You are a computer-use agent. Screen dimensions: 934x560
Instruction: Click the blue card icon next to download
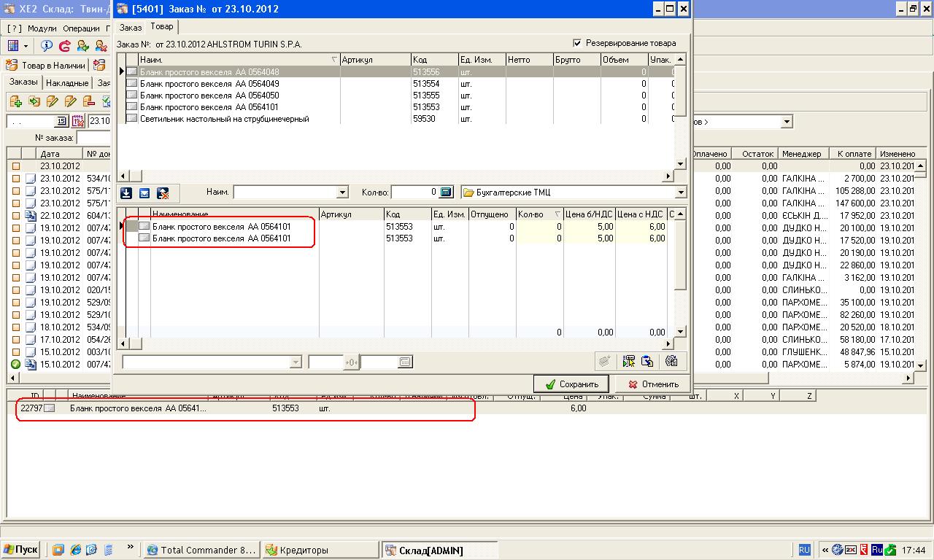tap(144, 193)
